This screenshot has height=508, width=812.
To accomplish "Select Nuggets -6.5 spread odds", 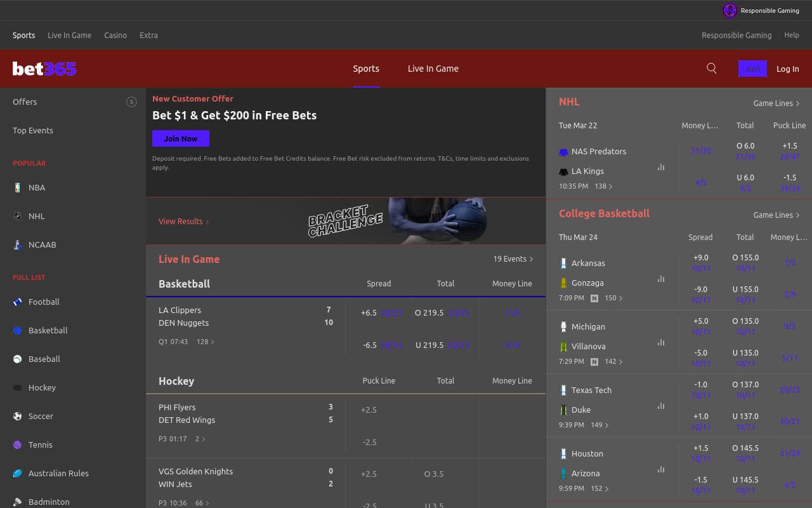I will 381,345.
